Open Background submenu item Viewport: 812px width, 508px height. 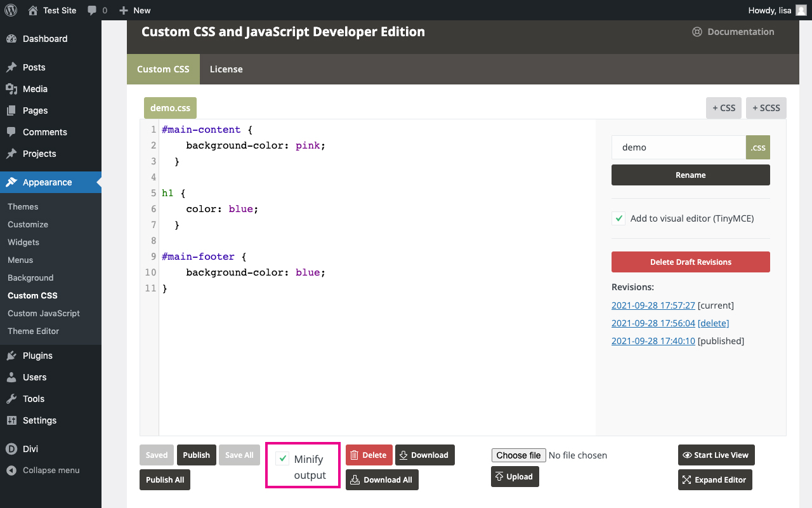coord(30,277)
